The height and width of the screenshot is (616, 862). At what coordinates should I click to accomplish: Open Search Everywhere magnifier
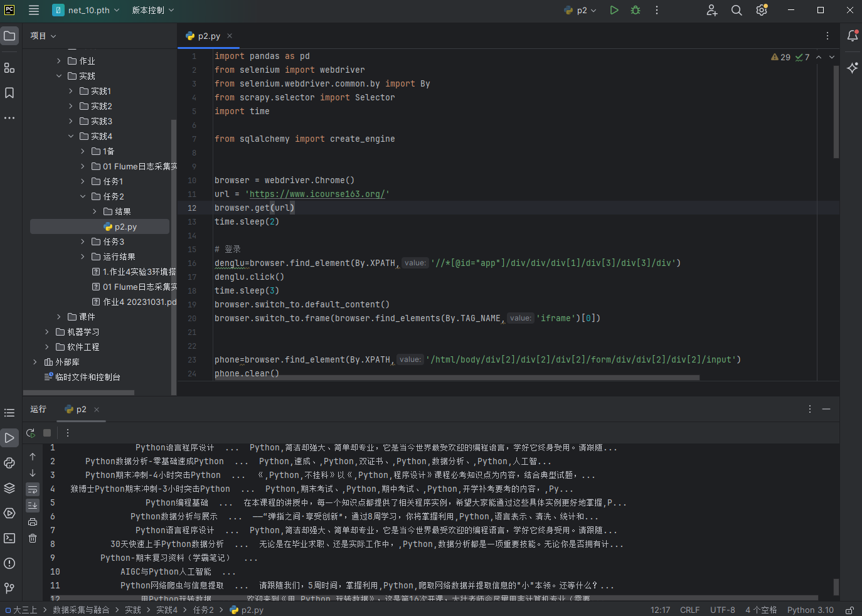click(x=737, y=10)
